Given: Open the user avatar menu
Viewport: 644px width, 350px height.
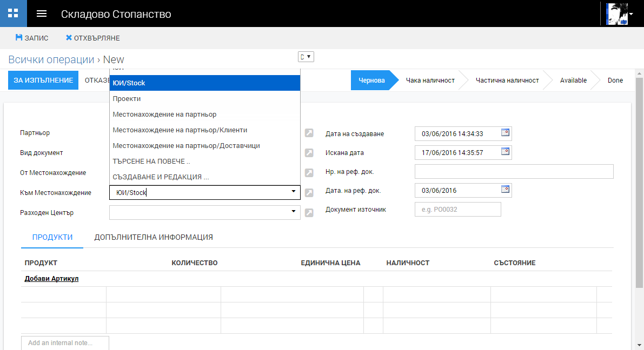Looking at the screenshot, I should [619, 14].
